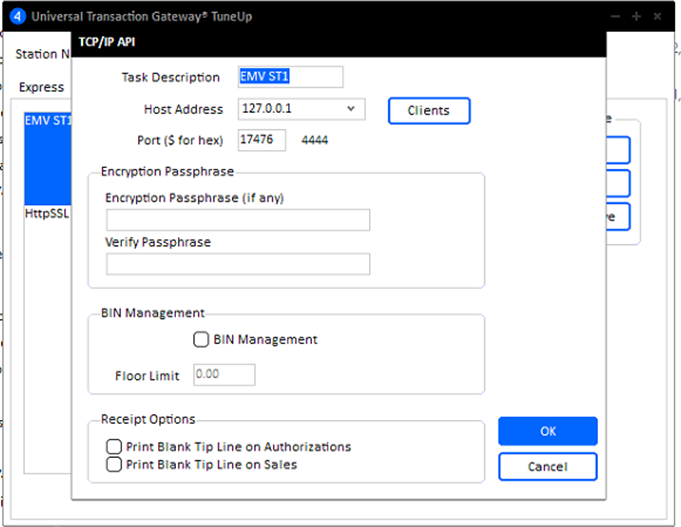The width and height of the screenshot is (681, 527).
Task: Switch to the Express tab
Action: pos(41,87)
